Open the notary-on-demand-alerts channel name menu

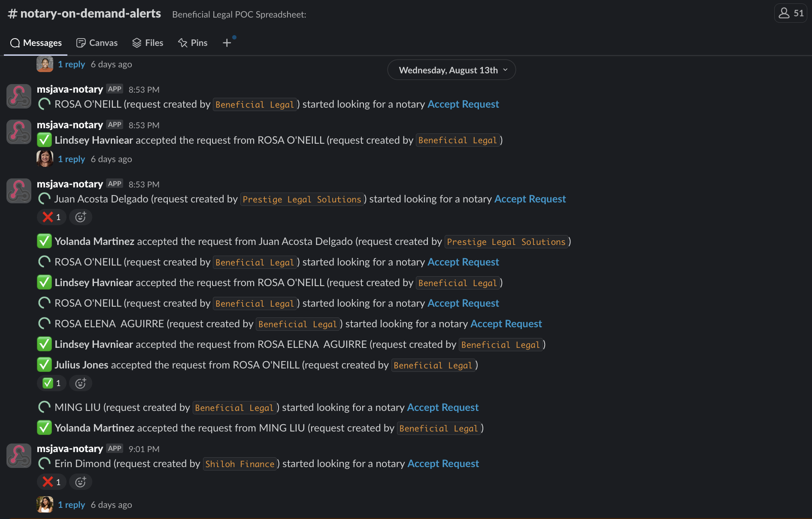click(84, 13)
